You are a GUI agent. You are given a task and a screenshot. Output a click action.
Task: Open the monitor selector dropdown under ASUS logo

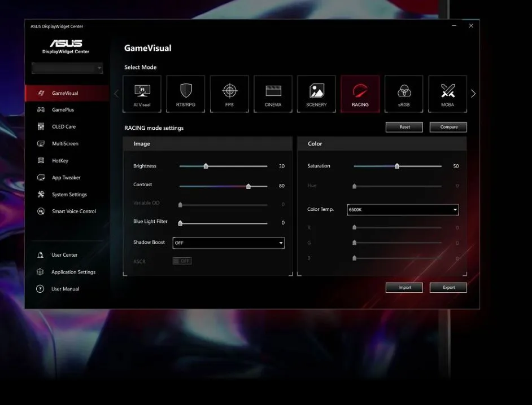67,68
